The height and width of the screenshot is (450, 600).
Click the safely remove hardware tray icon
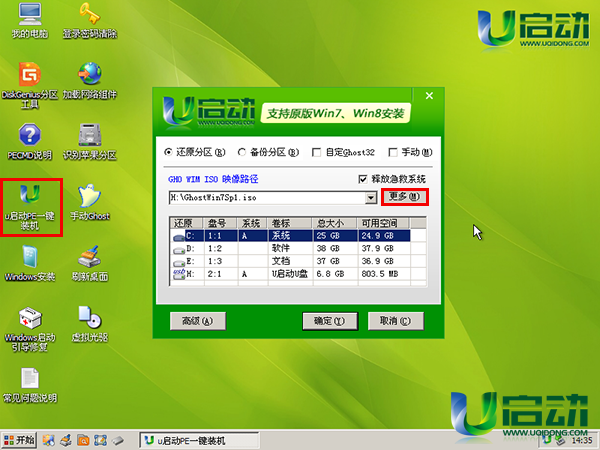(560, 441)
